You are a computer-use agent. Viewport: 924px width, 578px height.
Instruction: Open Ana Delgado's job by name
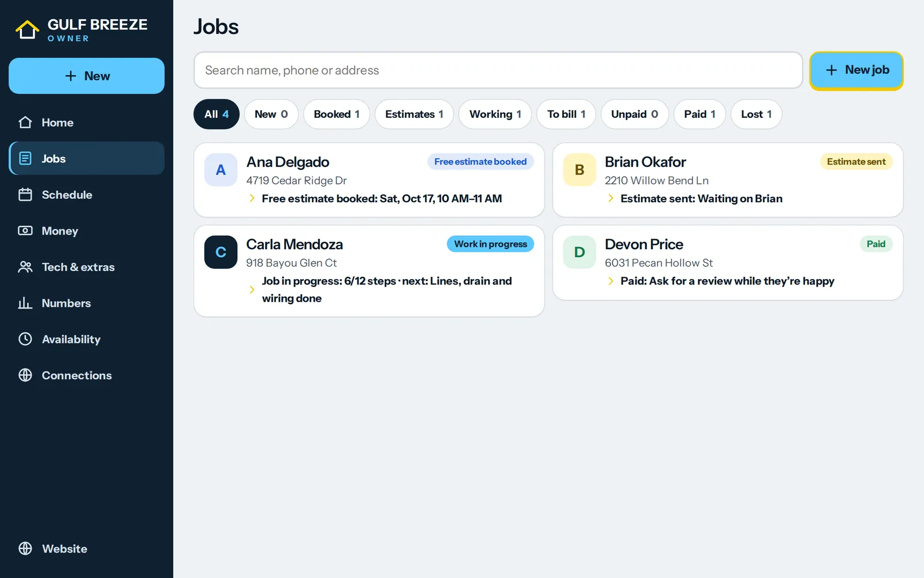point(288,162)
